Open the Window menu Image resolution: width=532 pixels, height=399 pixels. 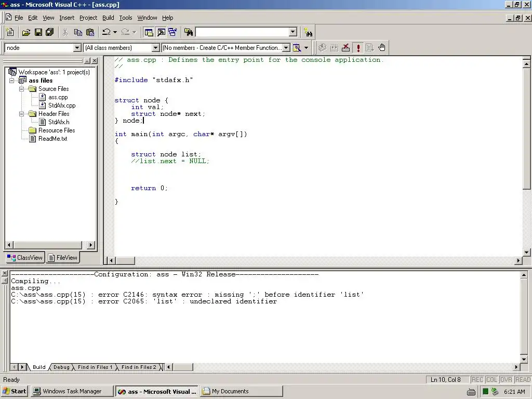tap(147, 18)
